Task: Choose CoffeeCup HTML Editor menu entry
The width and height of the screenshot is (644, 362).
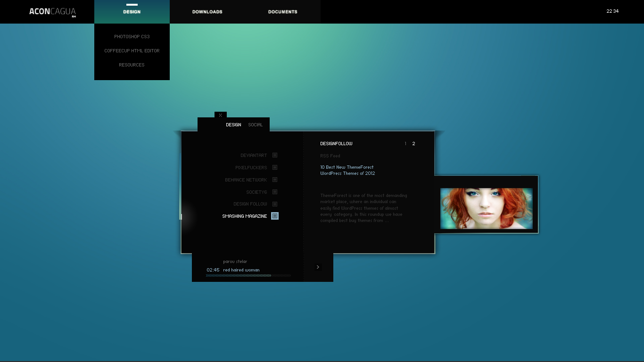Action: [132, 51]
